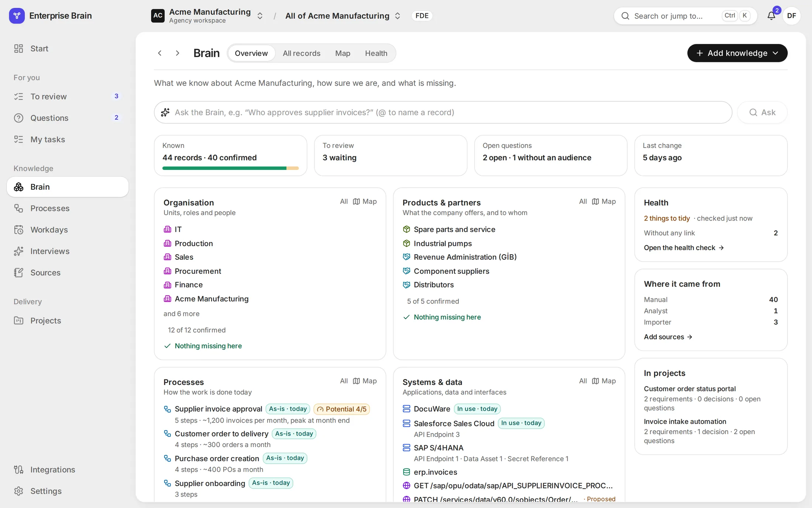Open the Supplier onboarding process
Screen dimensions: 812x508
coord(210,483)
